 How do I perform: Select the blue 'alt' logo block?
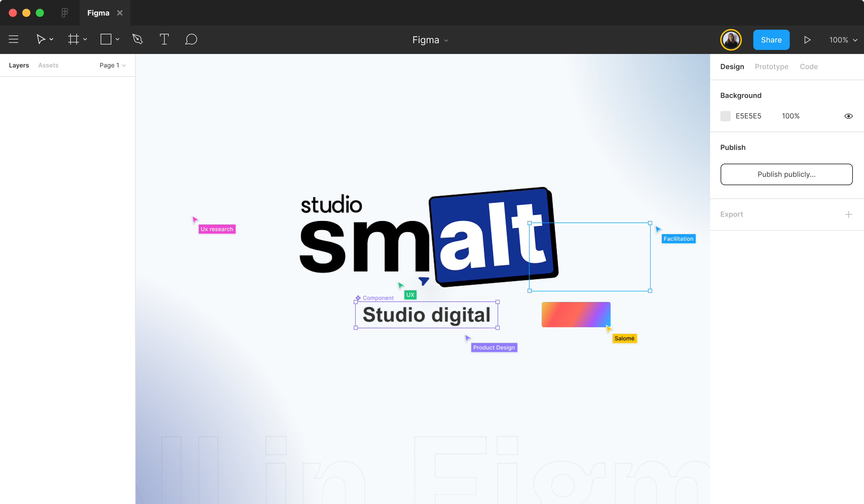[x=493, y=236]
